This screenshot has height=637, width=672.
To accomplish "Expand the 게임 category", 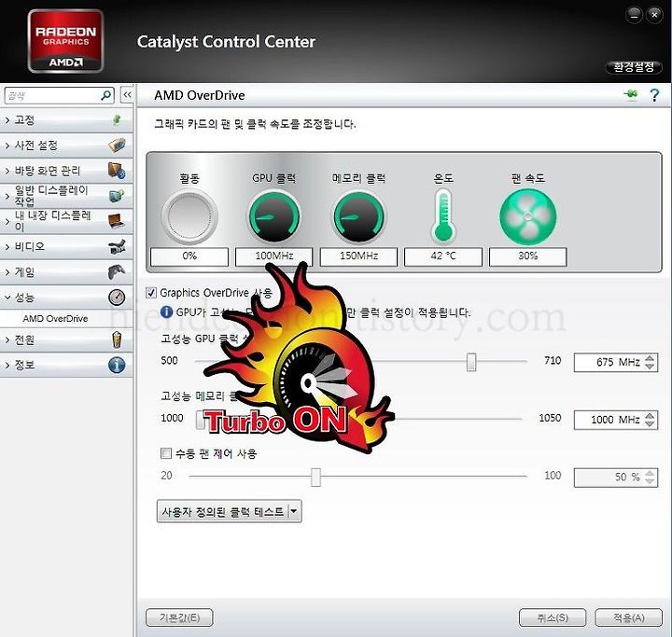I will coord(7,272).
